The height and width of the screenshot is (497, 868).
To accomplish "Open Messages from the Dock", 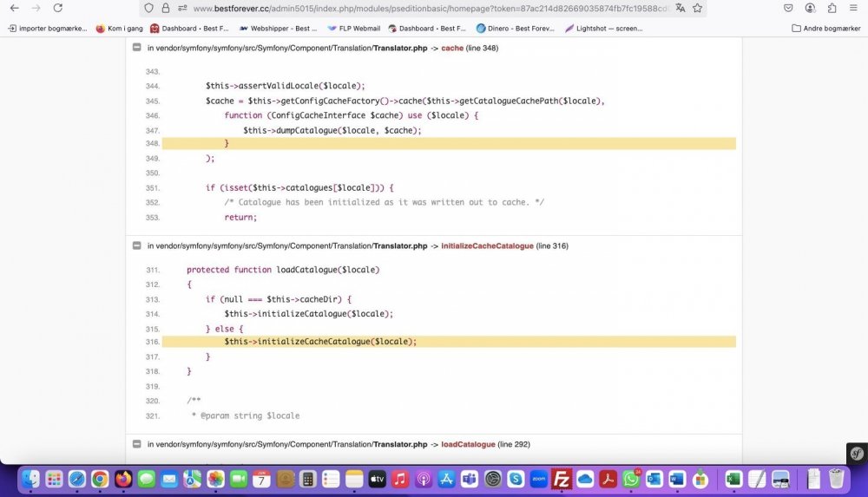I will point(146,479).
